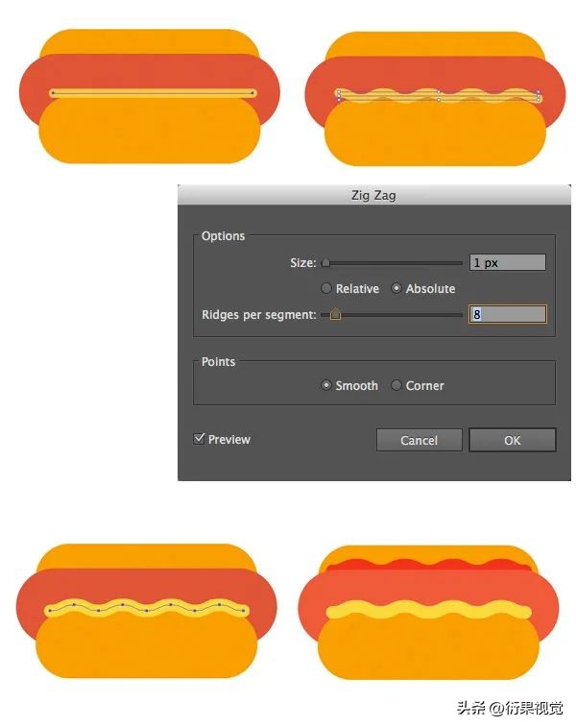Viewport: 576px width, 728px height.
Task: Choose Smooth points option
Action: (x=326, y=385)
